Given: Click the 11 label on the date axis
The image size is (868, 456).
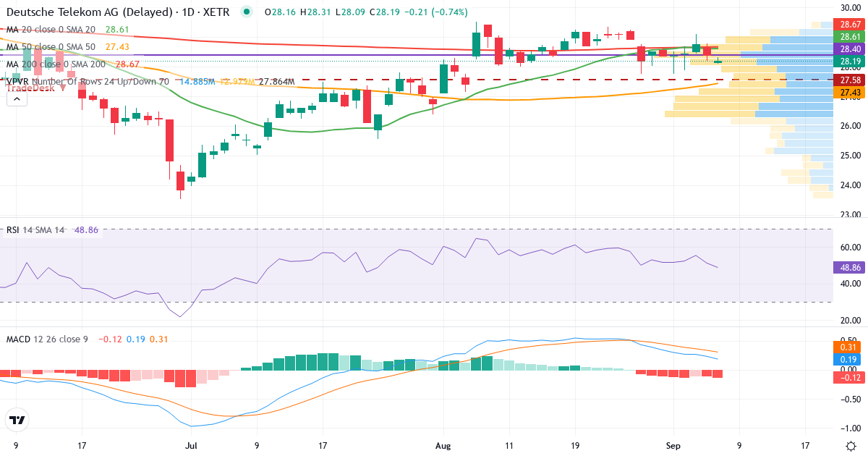Looking at the screenshot, I should tap(509, 446).
